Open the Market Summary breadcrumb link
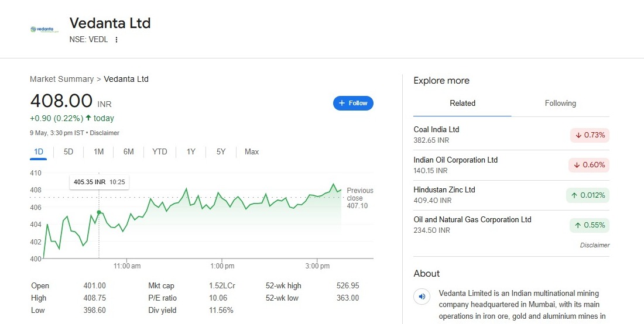 tap(61, 79)
